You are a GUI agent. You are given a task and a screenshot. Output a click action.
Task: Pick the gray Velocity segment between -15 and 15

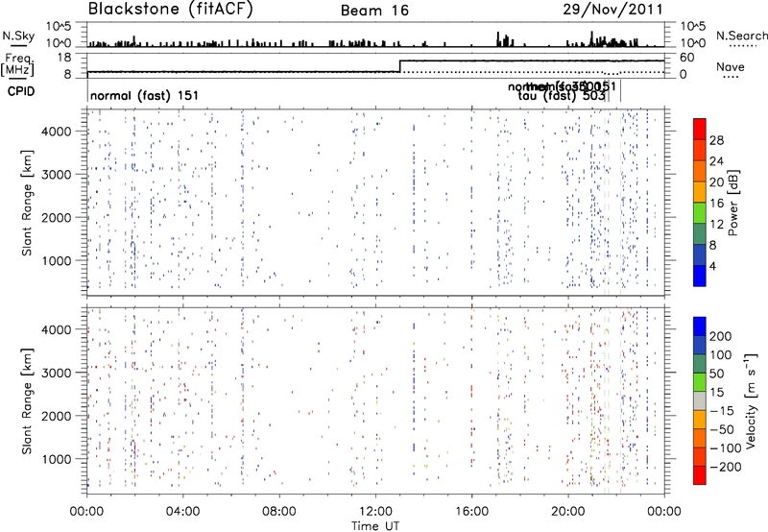(x=700, y=400)
